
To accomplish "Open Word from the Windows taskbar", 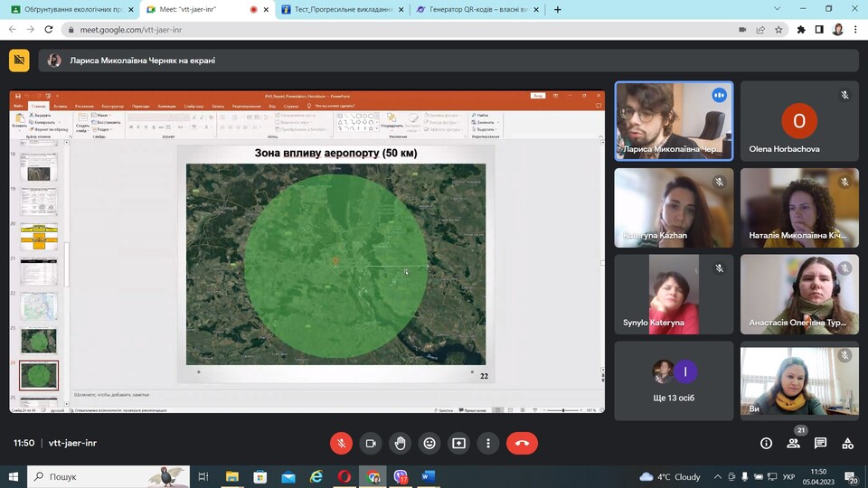I will coord(429,476).
